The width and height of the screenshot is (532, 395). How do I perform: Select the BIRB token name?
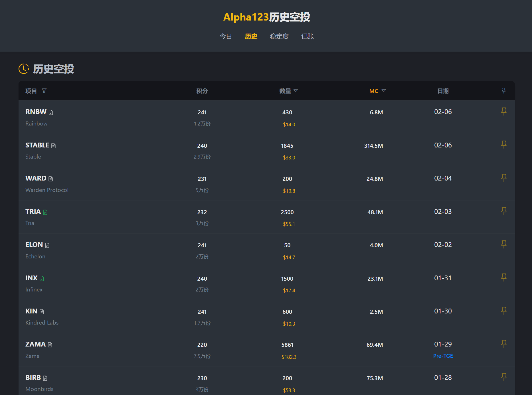pos(33,378)
